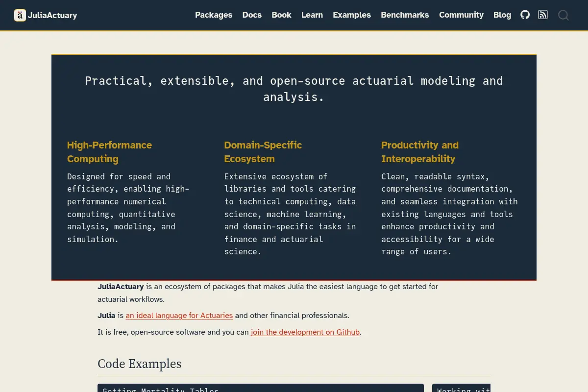The image size is (588, 392).
Task: Click the search magnifier icon
Action: tap(563, 15)
